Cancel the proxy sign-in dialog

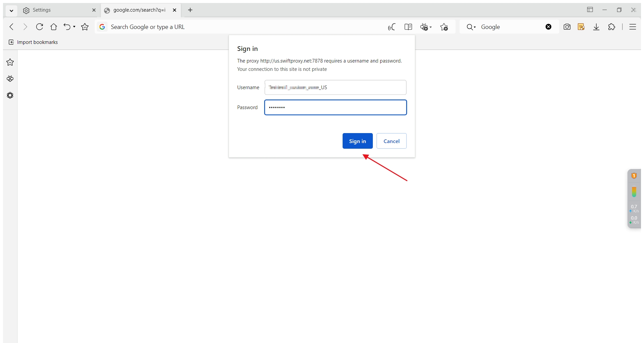pos(391,141)
